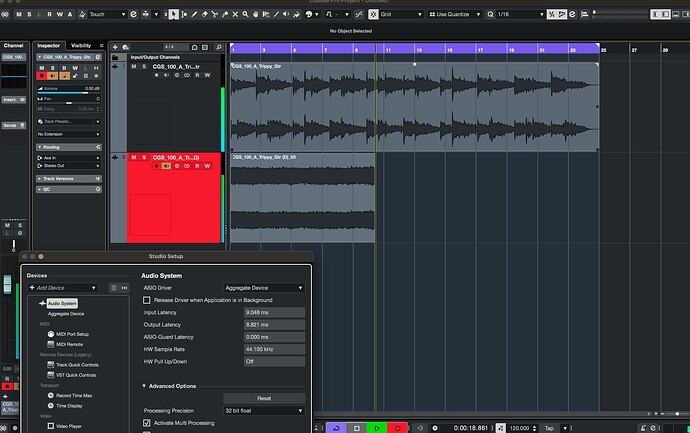The height and width of the screenshot is (433, 690).
Task: Uncheck Activate Multi Processing
Action: click(148, 424)
